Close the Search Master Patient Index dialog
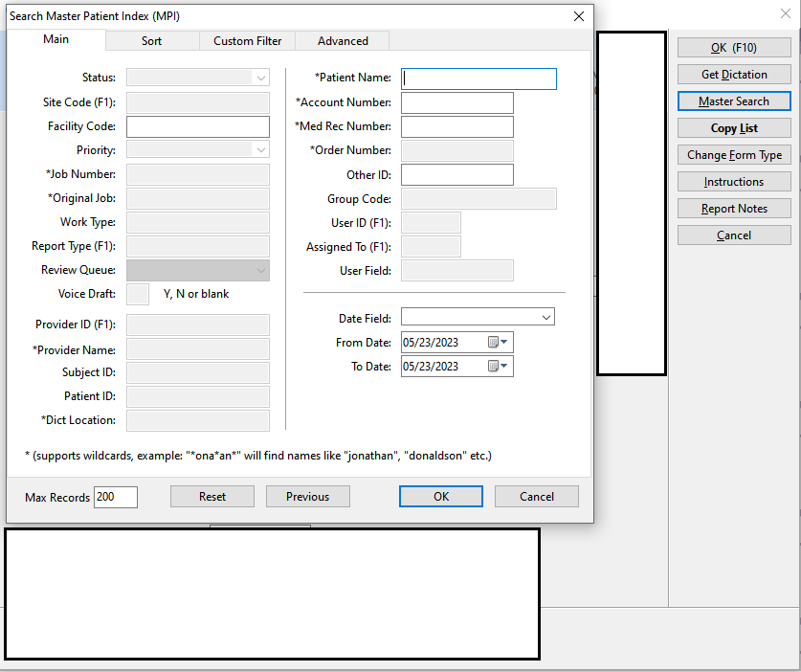 click(x=579, y=16)
